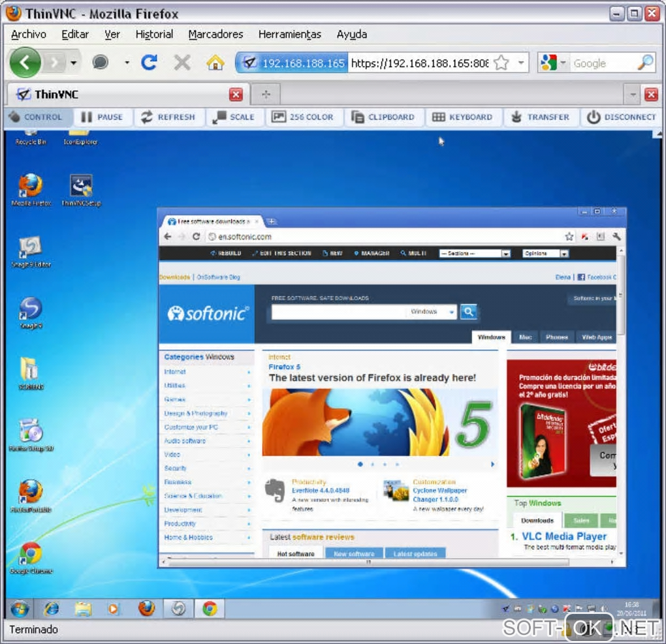Select the SnagIt 9 desktop icon
Viewport: 666px width, 644px height.
(x=31, y=313)
